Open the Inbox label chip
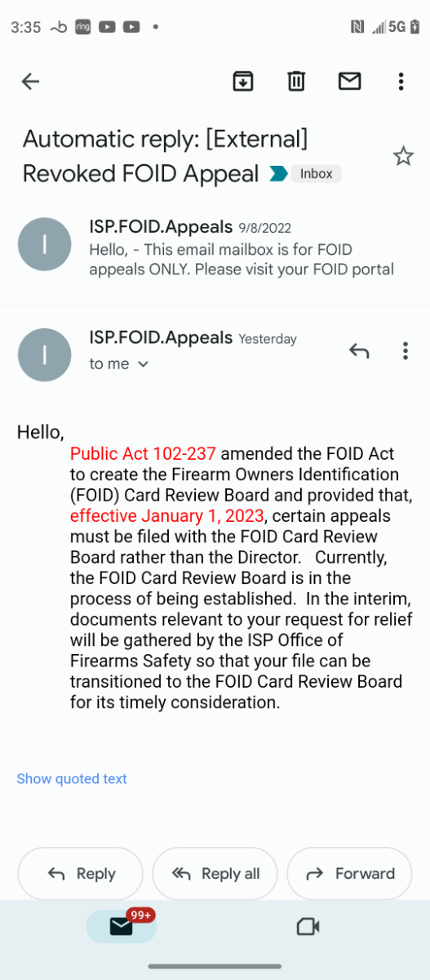The image size is (430, 980). (317, 174)
